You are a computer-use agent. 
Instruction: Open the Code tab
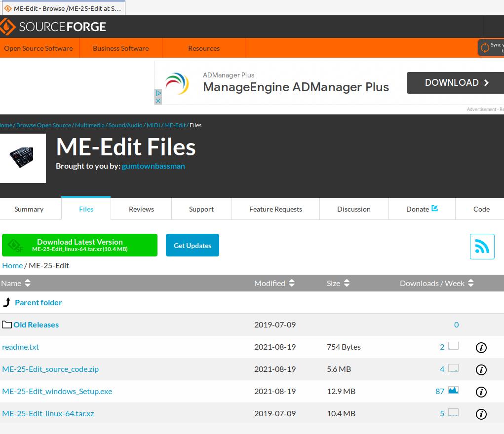pyautogui.click(x=481, y=209)
